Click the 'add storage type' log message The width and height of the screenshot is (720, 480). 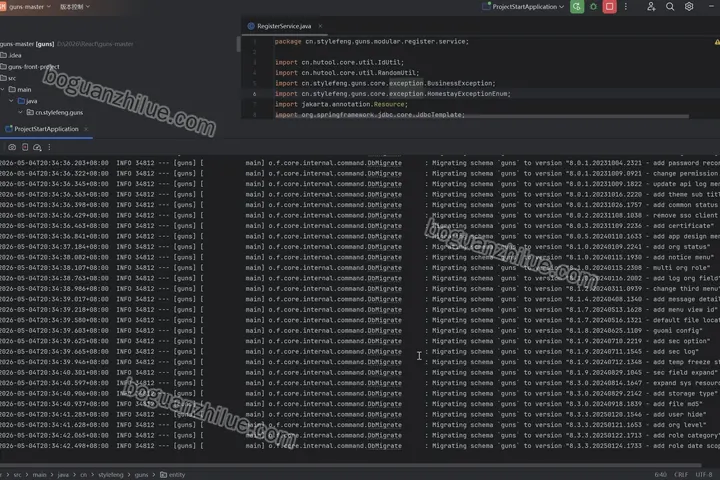(685, 394)
